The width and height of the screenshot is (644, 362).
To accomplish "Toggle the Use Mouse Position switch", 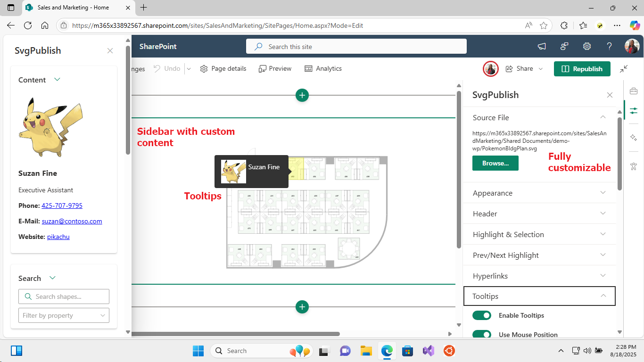I will click(482, 335).
